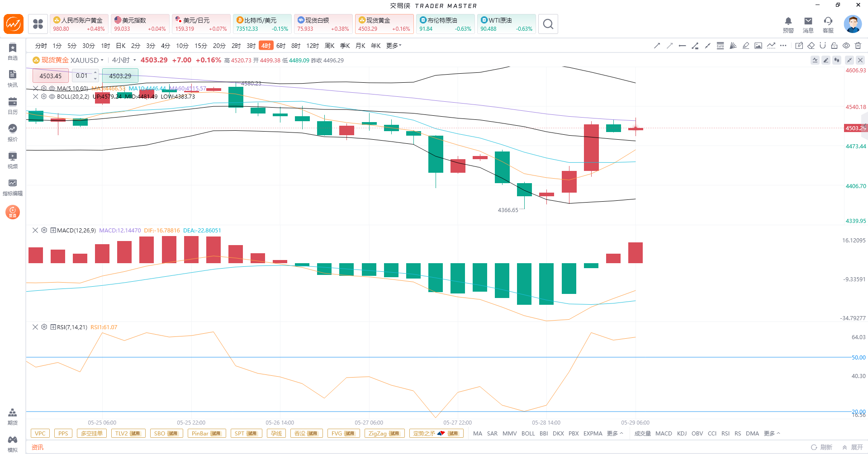Select the arrow line drawing tool
The width and height of the screenshot is (868, 454).
click(657, 46)
